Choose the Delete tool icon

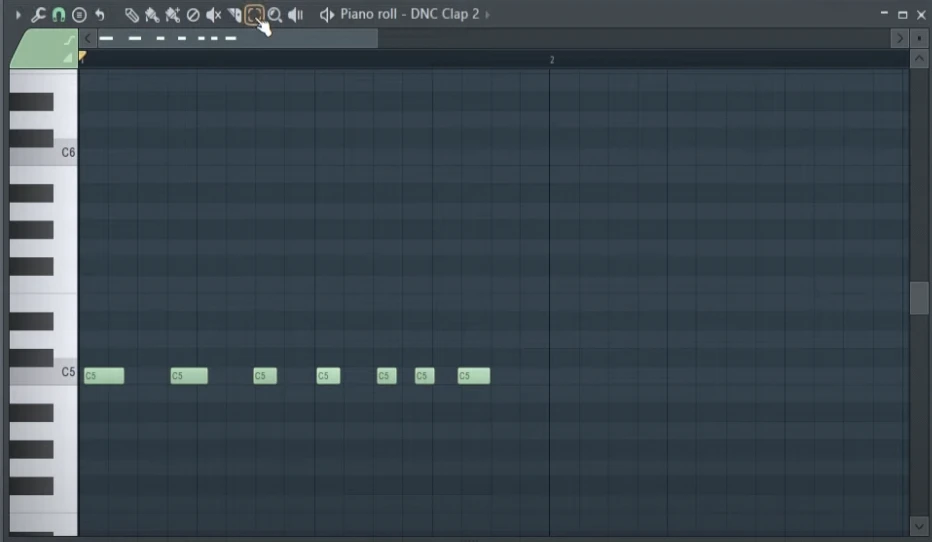coord(193,15)
